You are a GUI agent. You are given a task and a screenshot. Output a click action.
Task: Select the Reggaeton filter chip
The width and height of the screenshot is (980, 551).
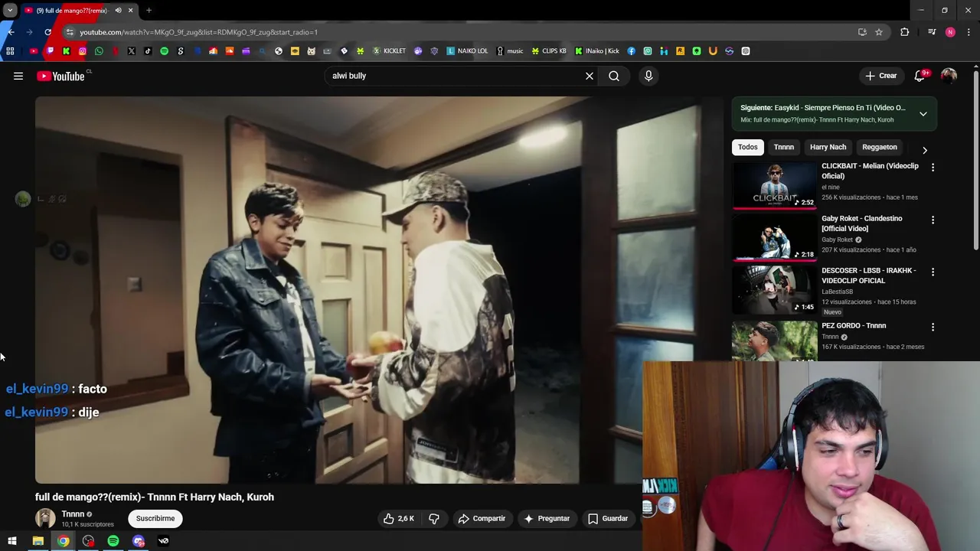point(879,147)
